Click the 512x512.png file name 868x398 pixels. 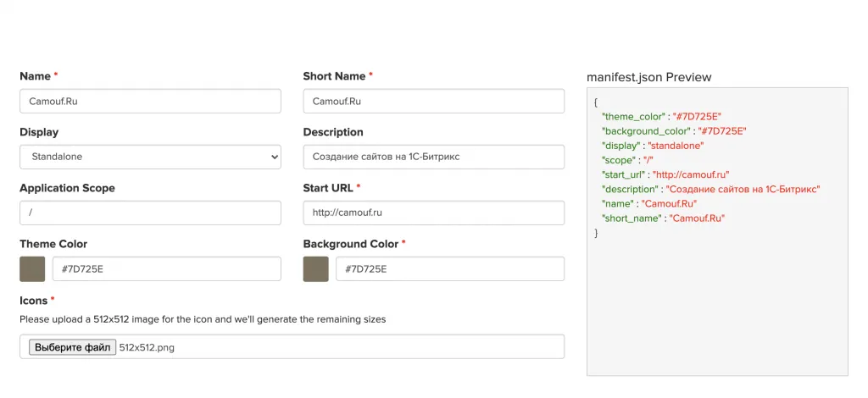tap(147, 348)
